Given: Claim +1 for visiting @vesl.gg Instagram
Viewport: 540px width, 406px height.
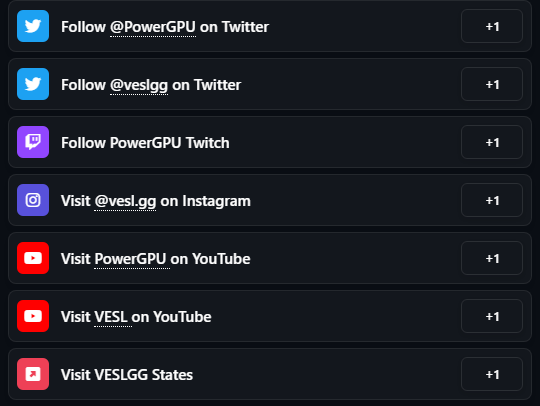Looking at the screenshot, I should pos(492,200).
